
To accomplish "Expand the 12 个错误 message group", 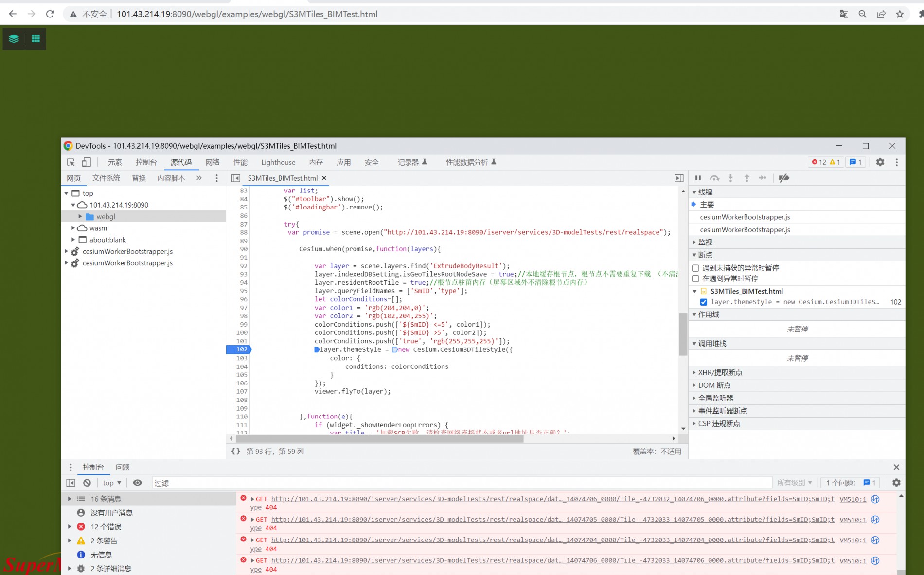I will click(x=70, y=526).
